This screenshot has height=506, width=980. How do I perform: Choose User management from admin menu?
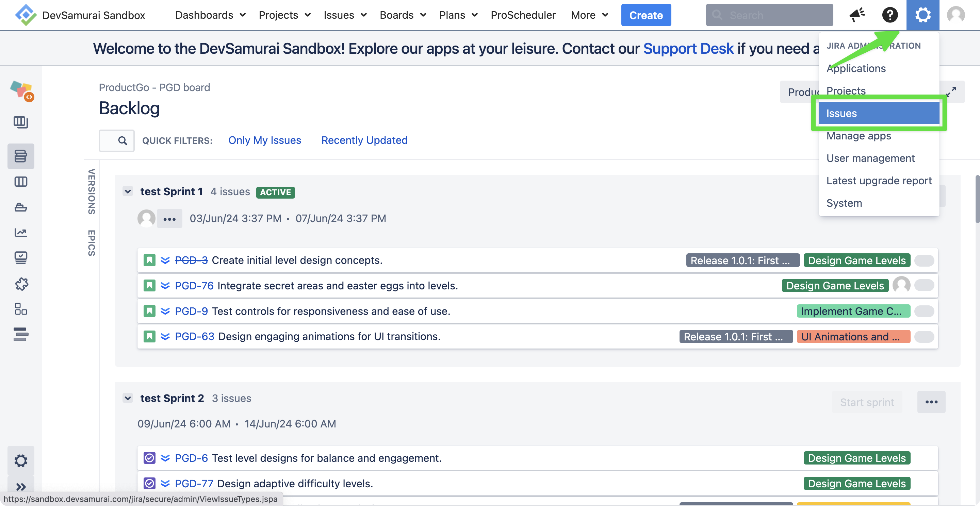870,158
